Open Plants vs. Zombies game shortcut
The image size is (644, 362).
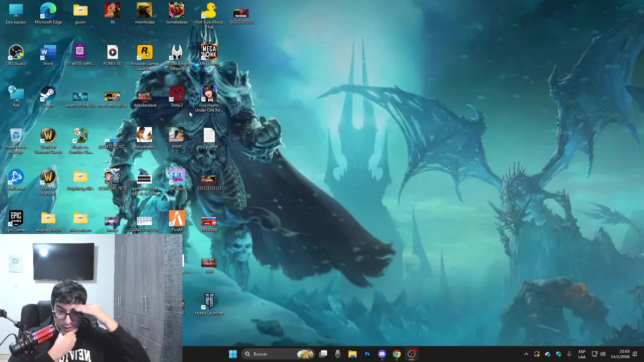pos(80,141)
